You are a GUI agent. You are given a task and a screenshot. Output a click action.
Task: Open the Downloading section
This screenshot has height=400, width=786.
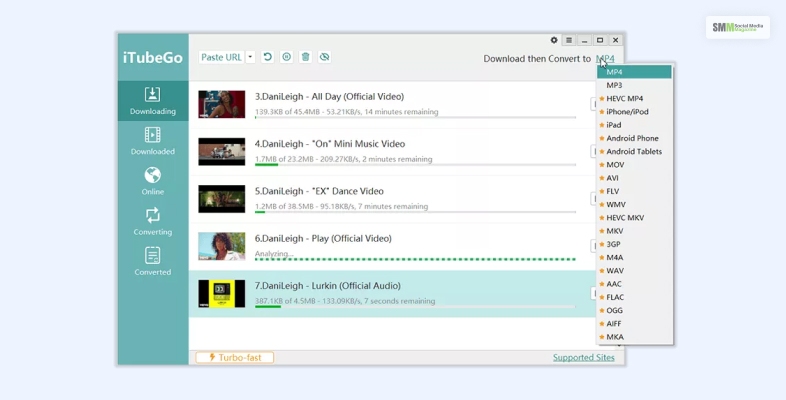coord(153,101)
